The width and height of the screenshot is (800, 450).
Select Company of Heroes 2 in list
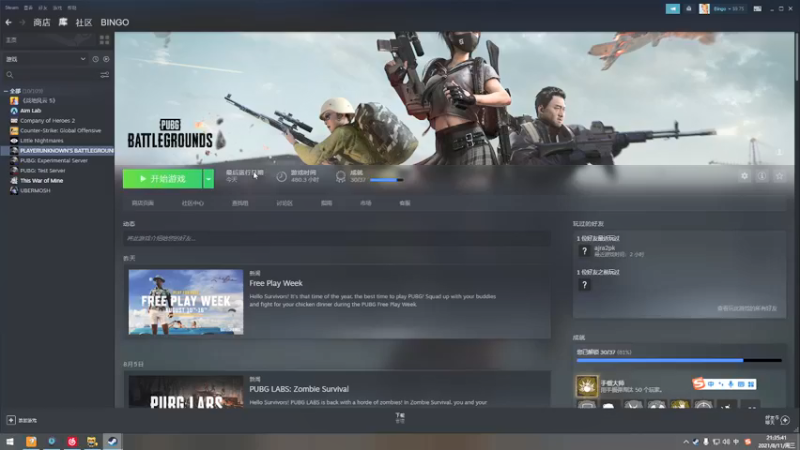point(47,120)
